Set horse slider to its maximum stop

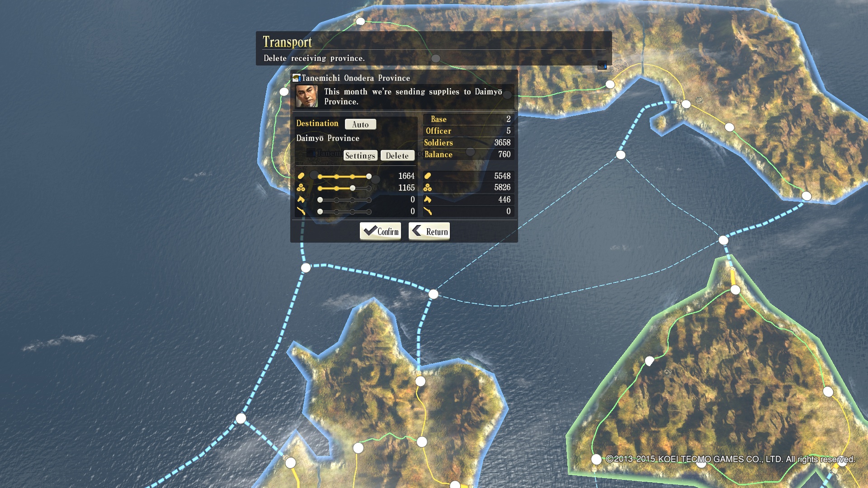369,200
